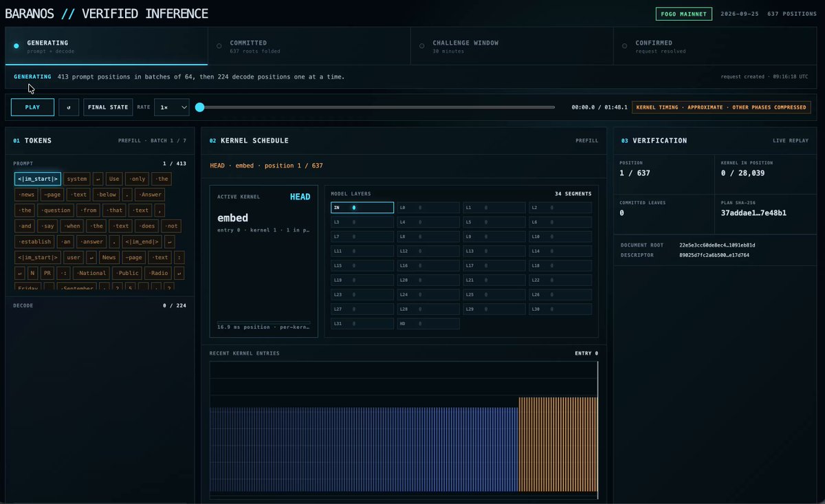Select the L7 layer segment
Image resolution: width=825 pixels, height=504 pixels.
[362, 237]
